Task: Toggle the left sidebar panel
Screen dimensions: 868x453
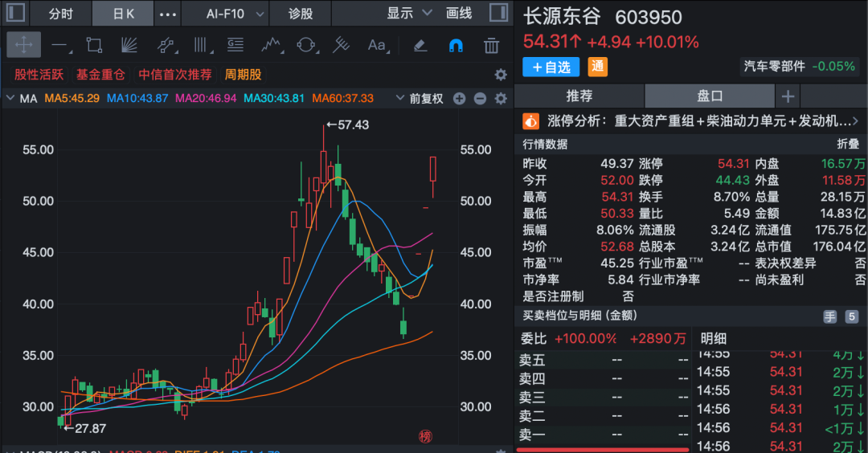Action: [15, 14]
